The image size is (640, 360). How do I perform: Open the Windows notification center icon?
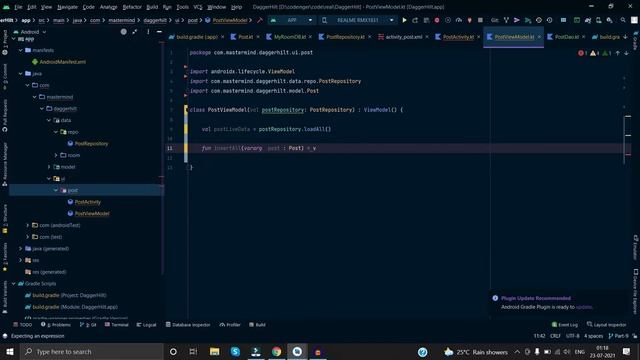pos(627,351)
